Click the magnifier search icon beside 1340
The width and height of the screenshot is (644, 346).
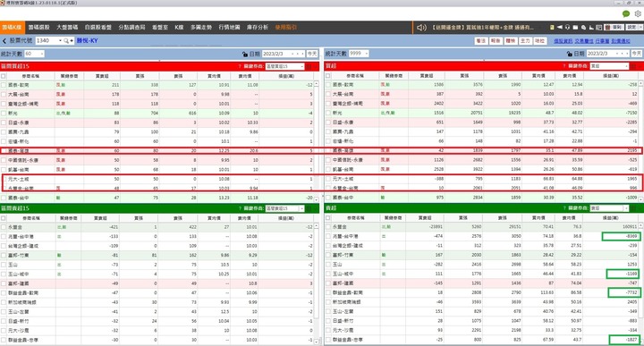65,41
